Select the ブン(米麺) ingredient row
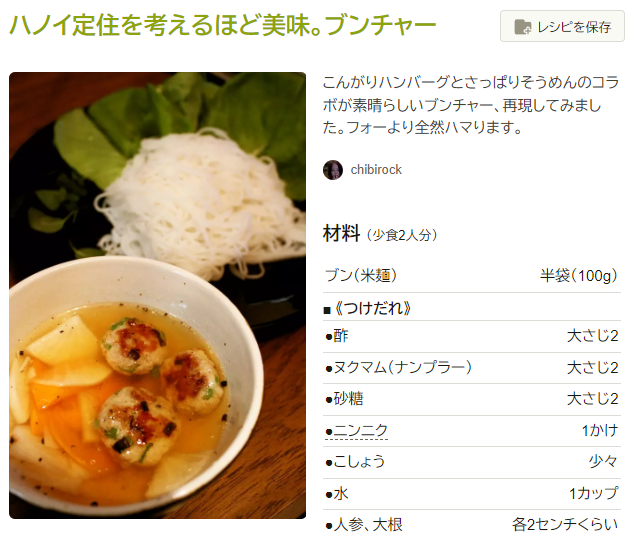The width and height of the screenshot is (638, 540). point(472,275)
